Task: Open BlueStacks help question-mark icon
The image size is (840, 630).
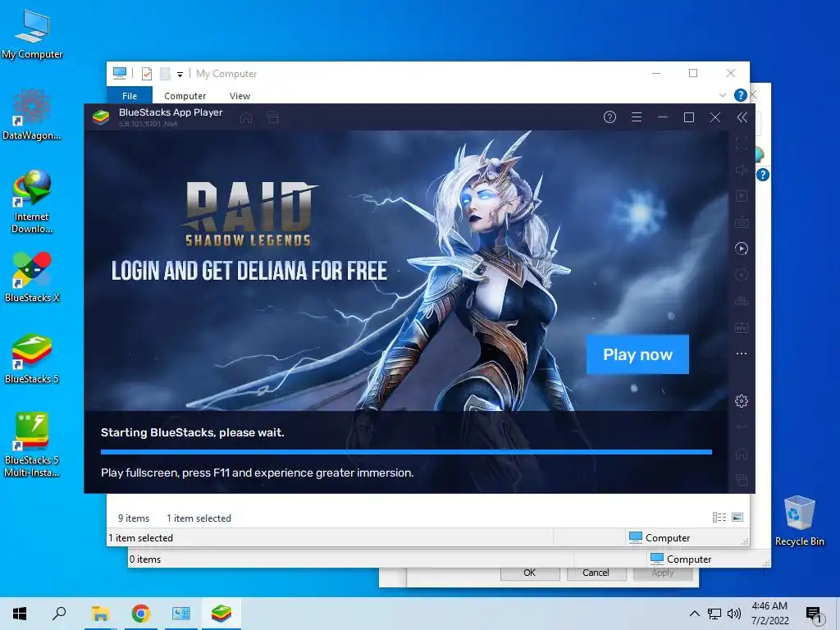Action: [x=609, y=117]
